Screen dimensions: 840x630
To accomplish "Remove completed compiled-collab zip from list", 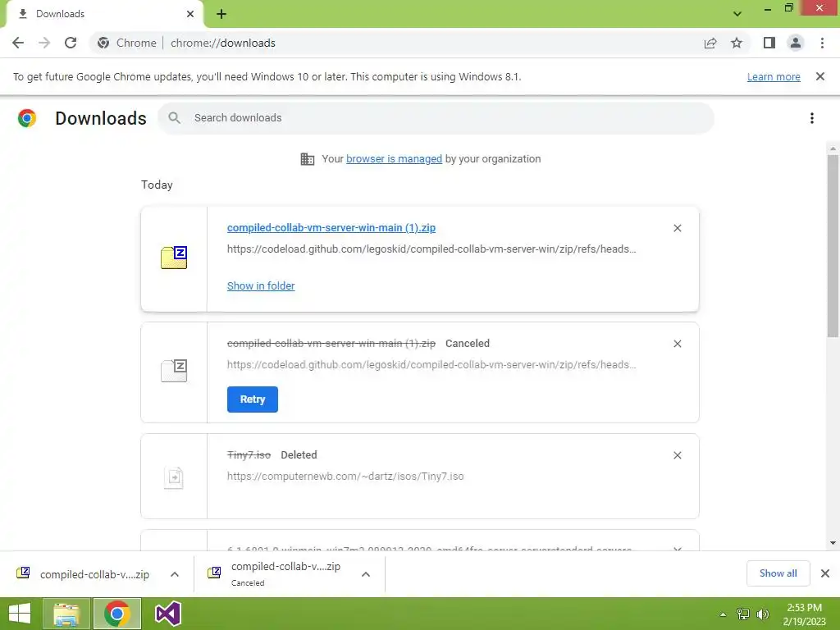I will coord(677,228).
